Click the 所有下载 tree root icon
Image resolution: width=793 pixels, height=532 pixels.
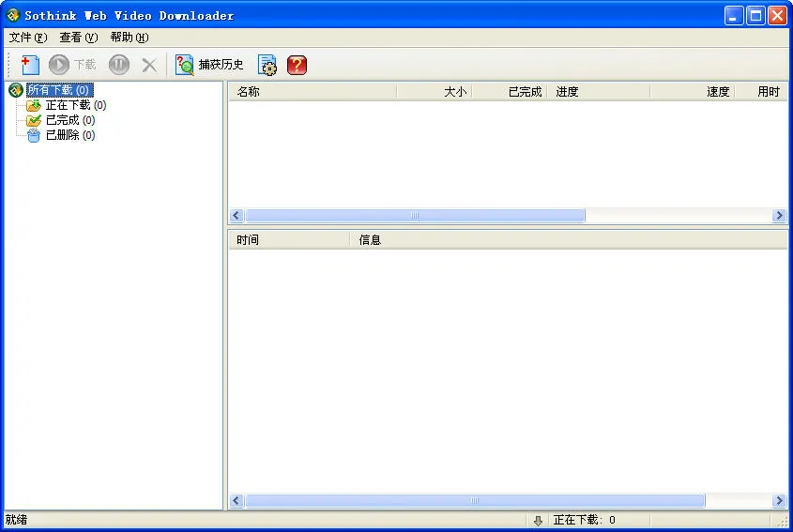pos(16,90)
